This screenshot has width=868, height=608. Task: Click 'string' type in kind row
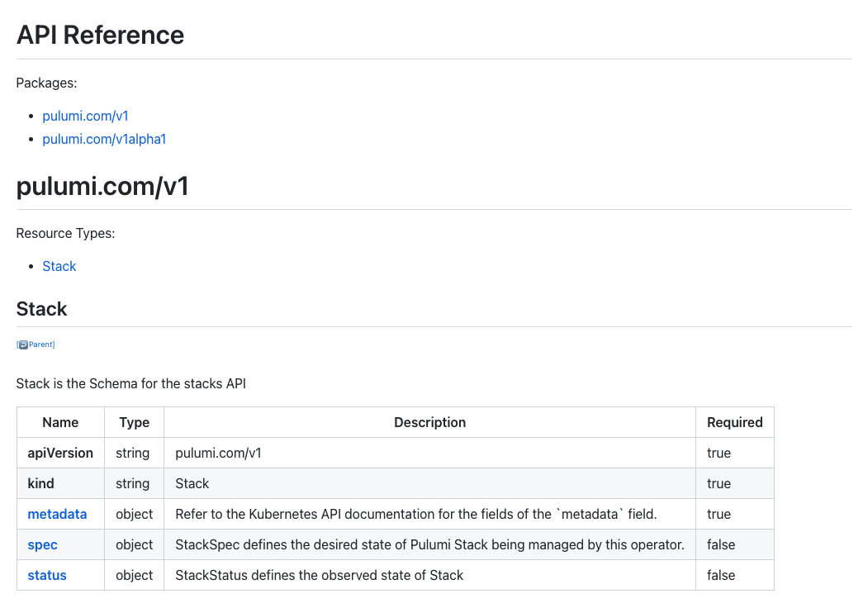click(132, 483)
